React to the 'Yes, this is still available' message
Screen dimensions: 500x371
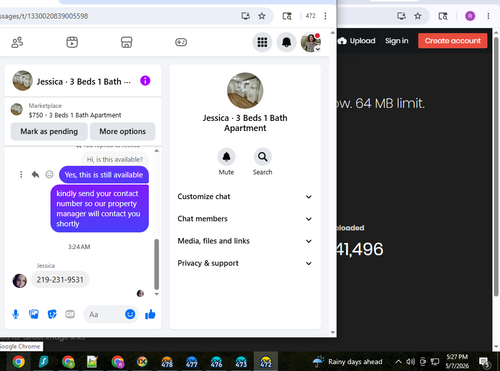(49, 174)
